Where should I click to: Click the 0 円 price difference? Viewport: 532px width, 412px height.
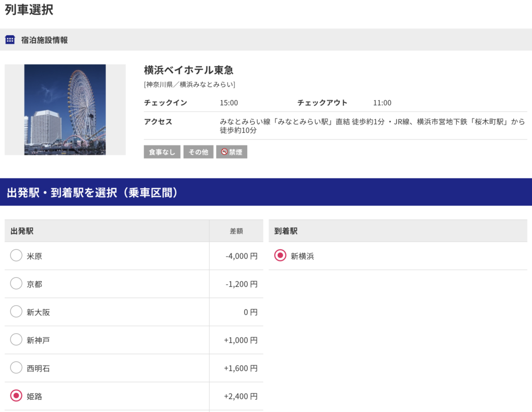pyautogui.click(x=250, y=312)
